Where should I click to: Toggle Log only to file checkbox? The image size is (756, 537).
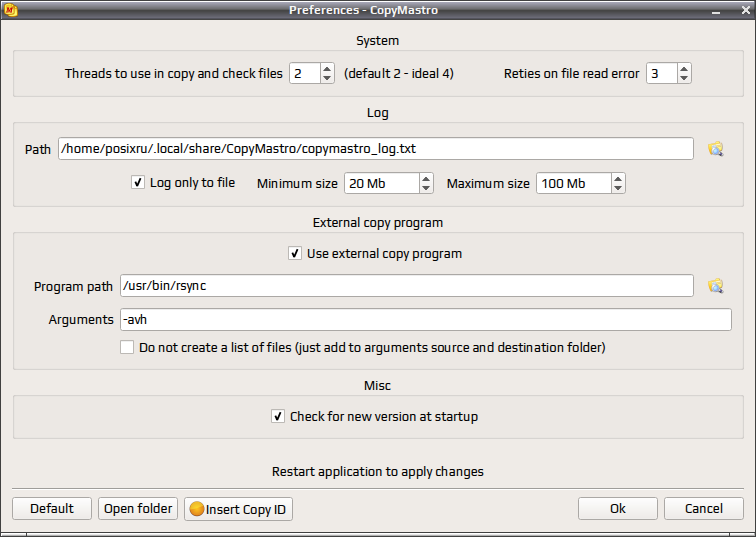[x=138, y=182]
